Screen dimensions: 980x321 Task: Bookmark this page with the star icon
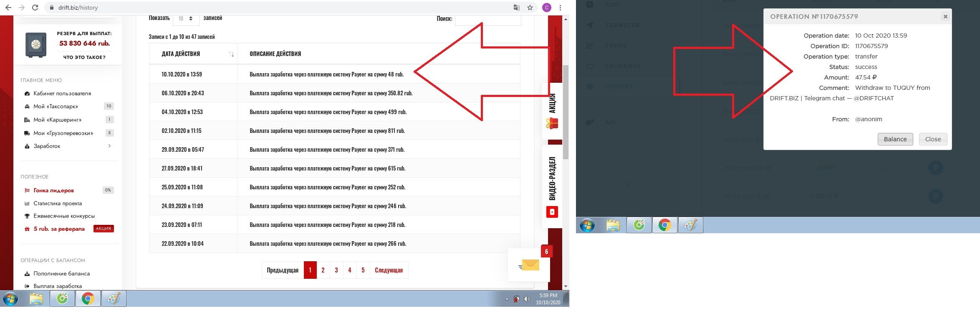[x=530, y=8]
